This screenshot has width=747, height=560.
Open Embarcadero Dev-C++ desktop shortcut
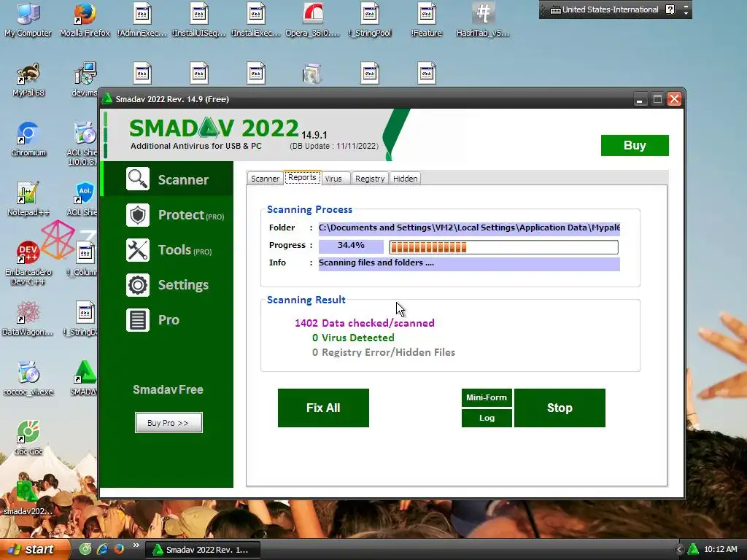28,263
